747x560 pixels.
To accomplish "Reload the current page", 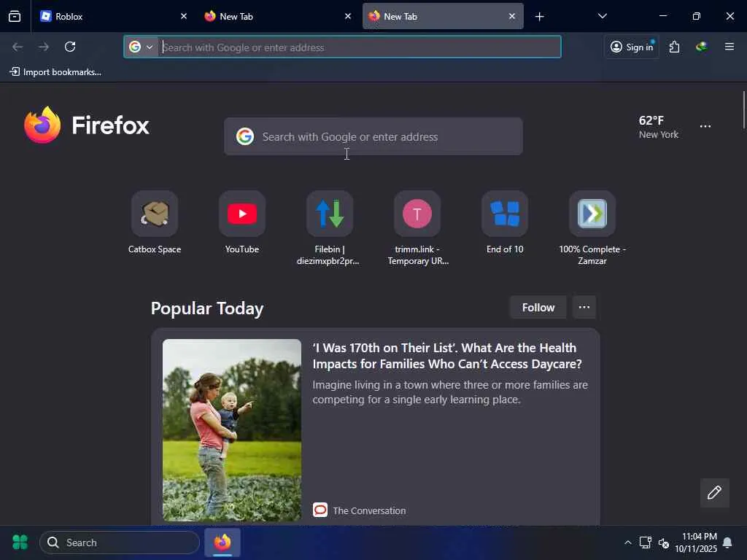I will tap(70, 47).
